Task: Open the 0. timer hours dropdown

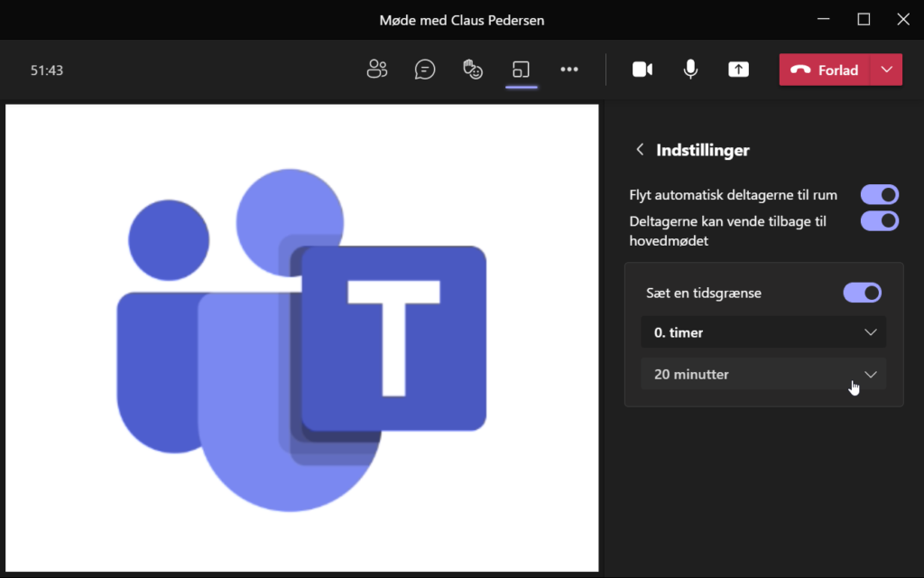Action: pos(763,332)
